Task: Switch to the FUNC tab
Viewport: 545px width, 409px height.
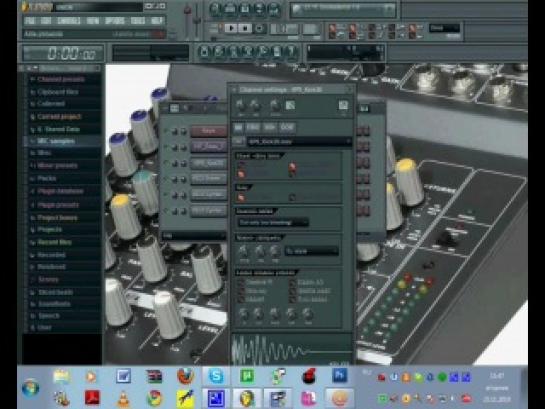Action: [x=287, y=127]
